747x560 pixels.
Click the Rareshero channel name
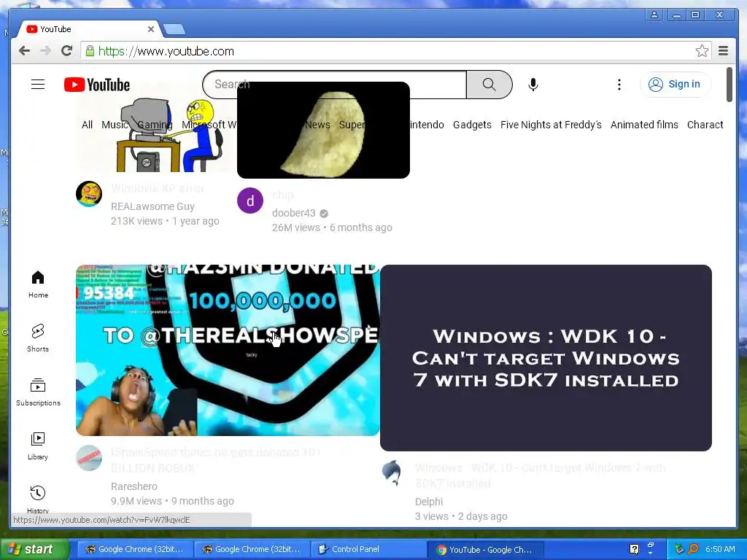(x=134, y=486)
